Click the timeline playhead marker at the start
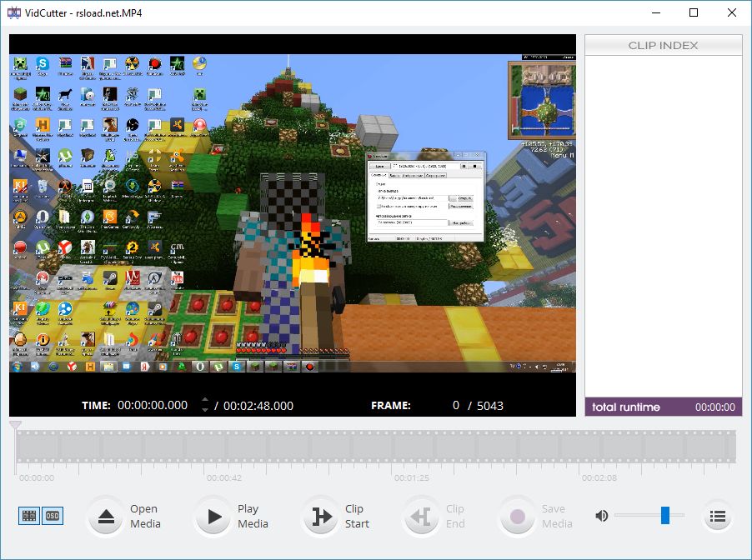 (x=15, y=425)
